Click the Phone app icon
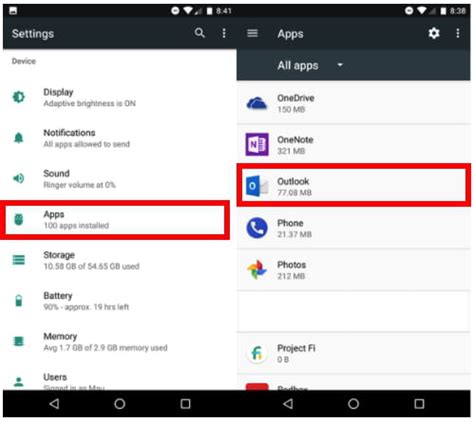Screen dimensions: 474x422 tap(257, 228)
